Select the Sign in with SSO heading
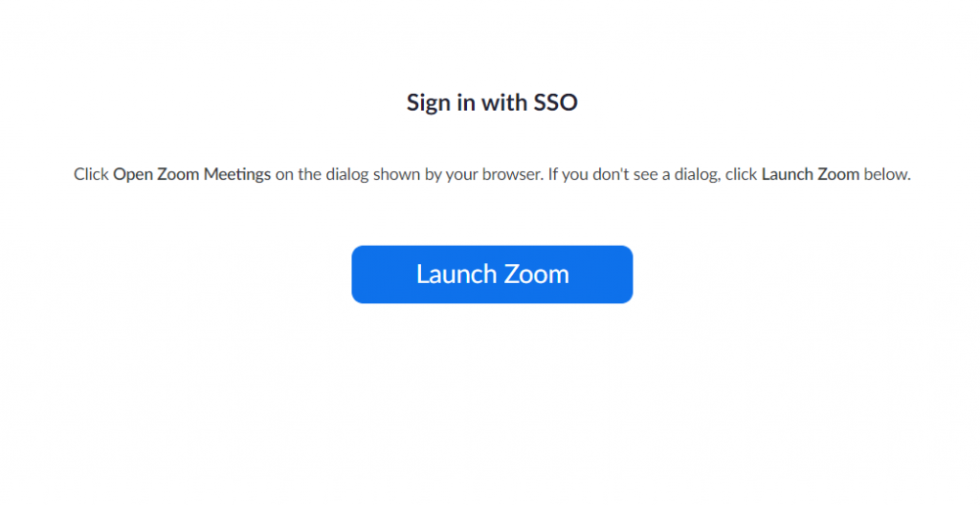This screenshot has height=505, width=980. coord(492,102)
